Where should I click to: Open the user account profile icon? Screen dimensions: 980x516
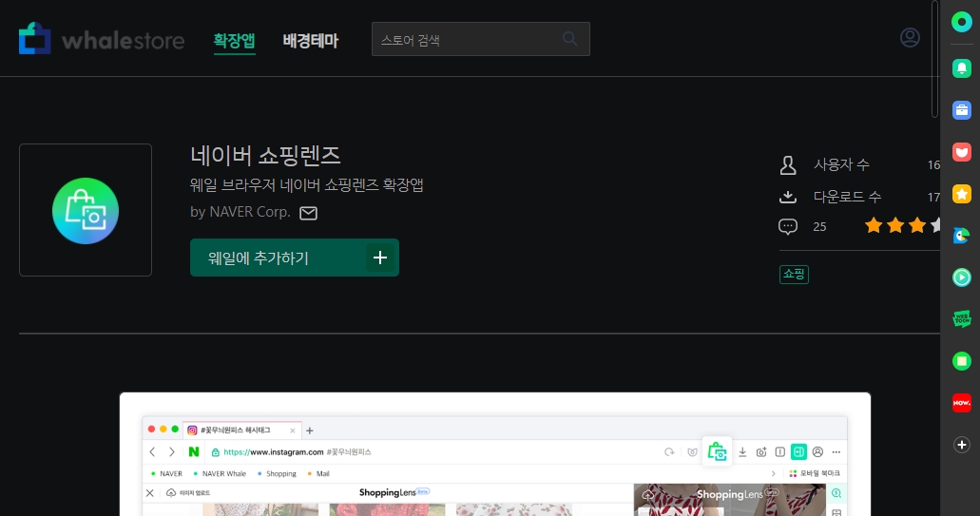[910, 37]
